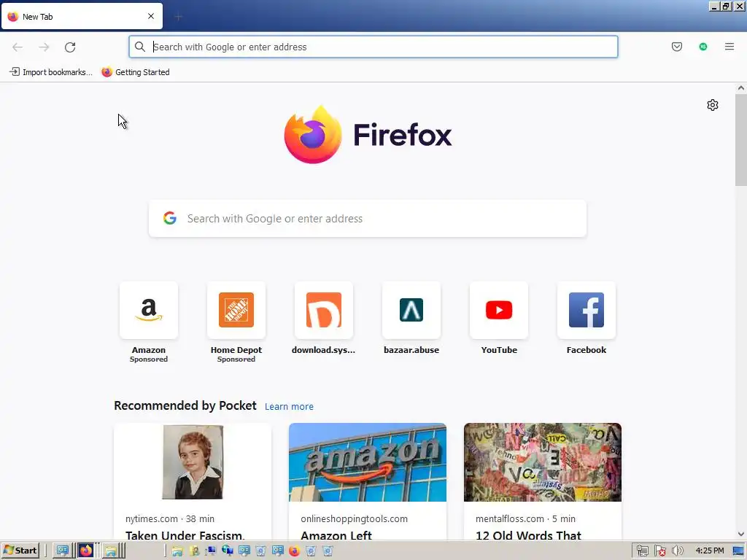Click the first taskbar window button beside Start
Viewport: 747px width, 560px height.
(63, 551)
